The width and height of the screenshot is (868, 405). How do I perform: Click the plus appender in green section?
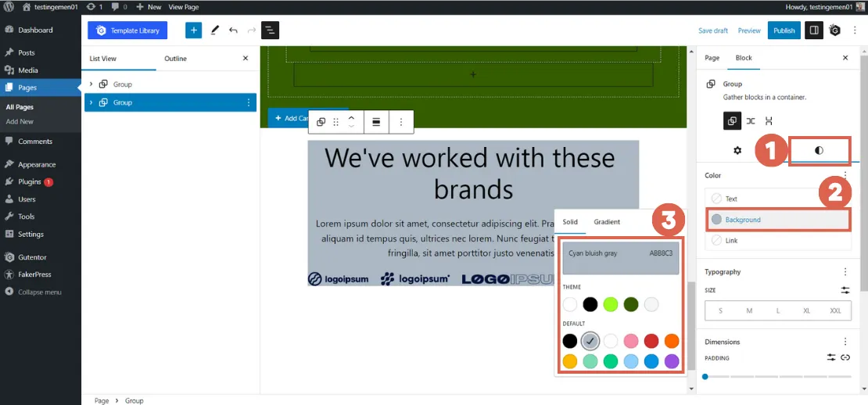pyautogui.click(x=473, y=75)
